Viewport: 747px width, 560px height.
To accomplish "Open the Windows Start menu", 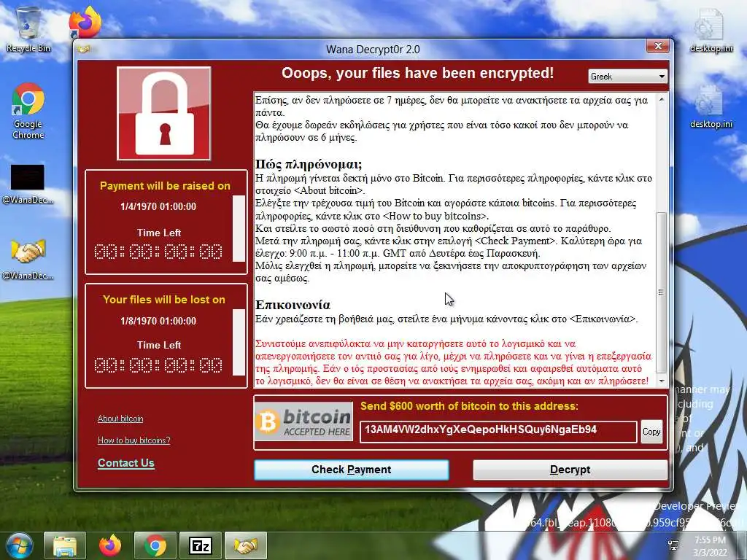I will pos(18,545).
